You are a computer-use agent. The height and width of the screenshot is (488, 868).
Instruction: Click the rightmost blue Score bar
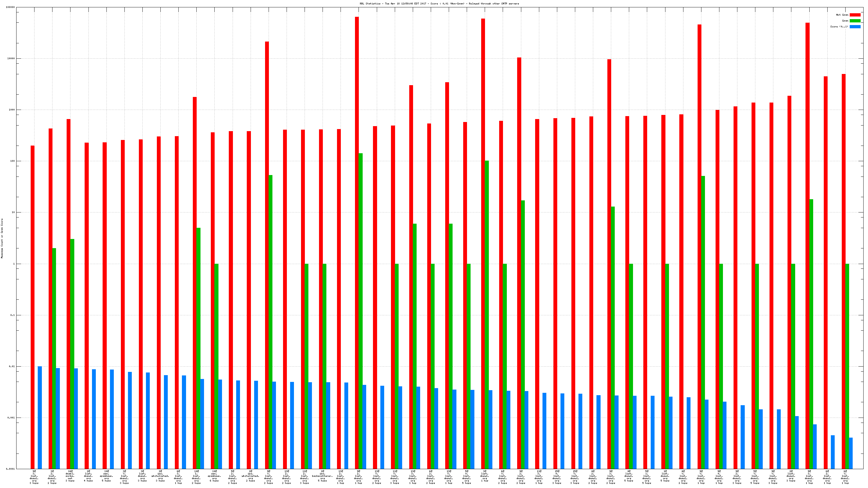pos(851,453)
